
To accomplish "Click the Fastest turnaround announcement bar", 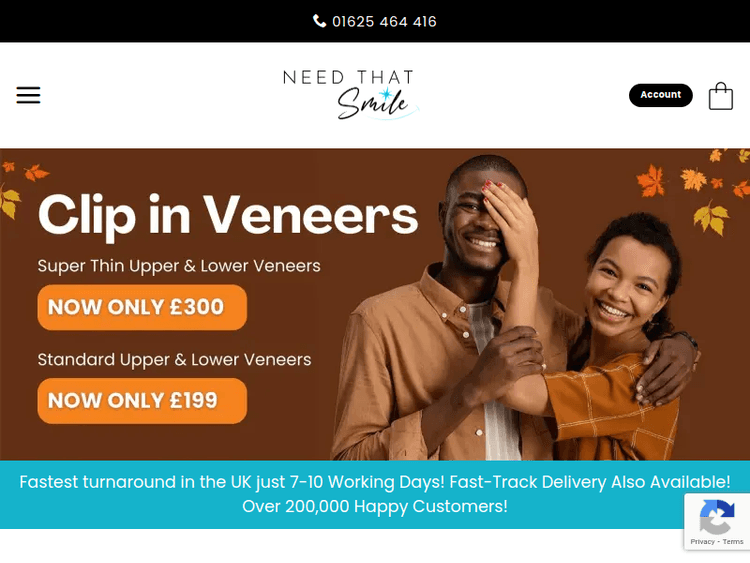I will [x=375, y=494].
